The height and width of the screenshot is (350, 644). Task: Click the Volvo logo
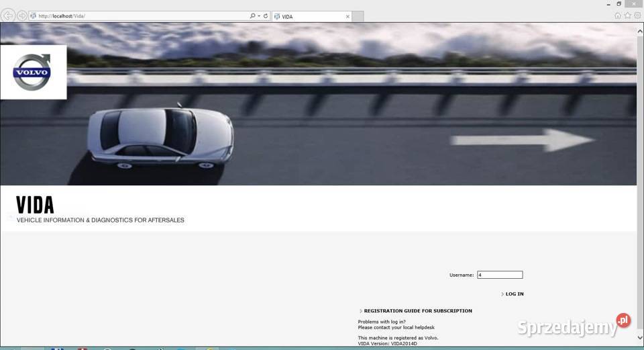[32, 72]
